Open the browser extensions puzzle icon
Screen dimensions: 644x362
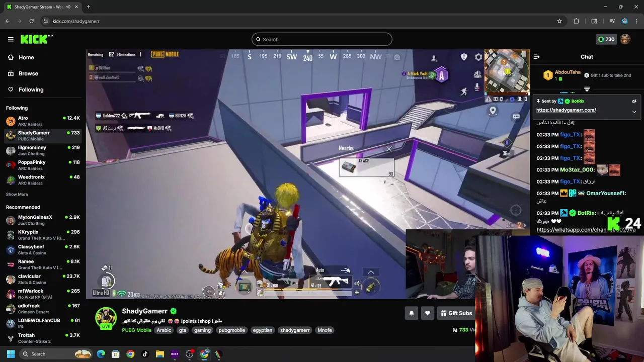point(577,21)
